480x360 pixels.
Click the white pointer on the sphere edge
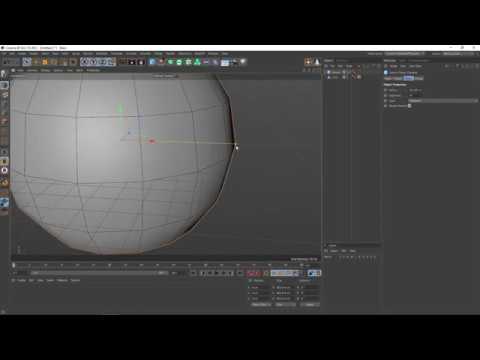(237, 148)
